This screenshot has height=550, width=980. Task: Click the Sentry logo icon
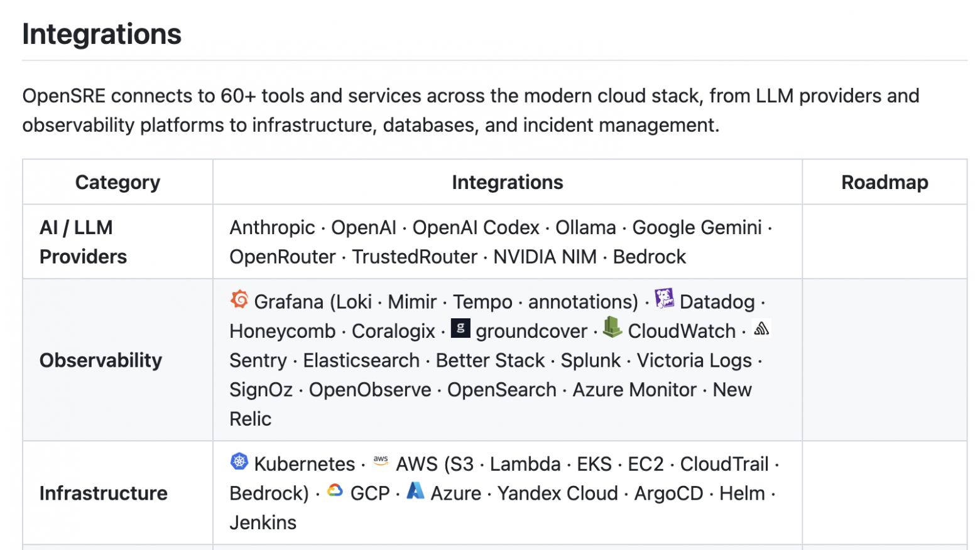[761, 328]
